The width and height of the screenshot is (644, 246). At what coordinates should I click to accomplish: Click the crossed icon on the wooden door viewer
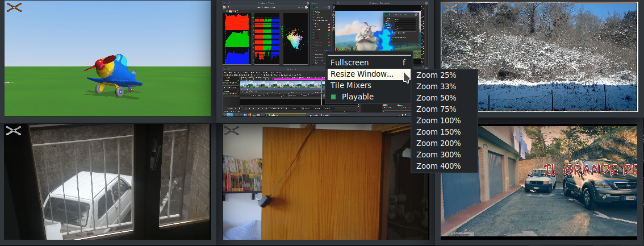[231, 131]
